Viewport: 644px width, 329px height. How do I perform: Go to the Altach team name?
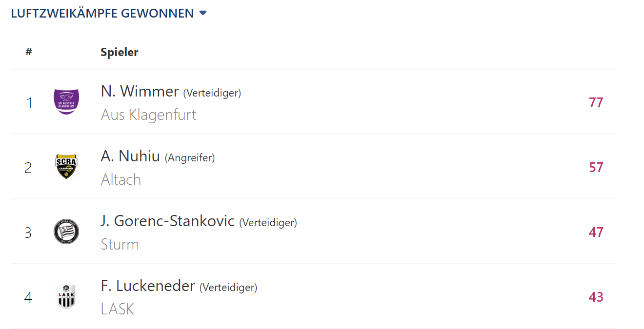pos(121,179)
